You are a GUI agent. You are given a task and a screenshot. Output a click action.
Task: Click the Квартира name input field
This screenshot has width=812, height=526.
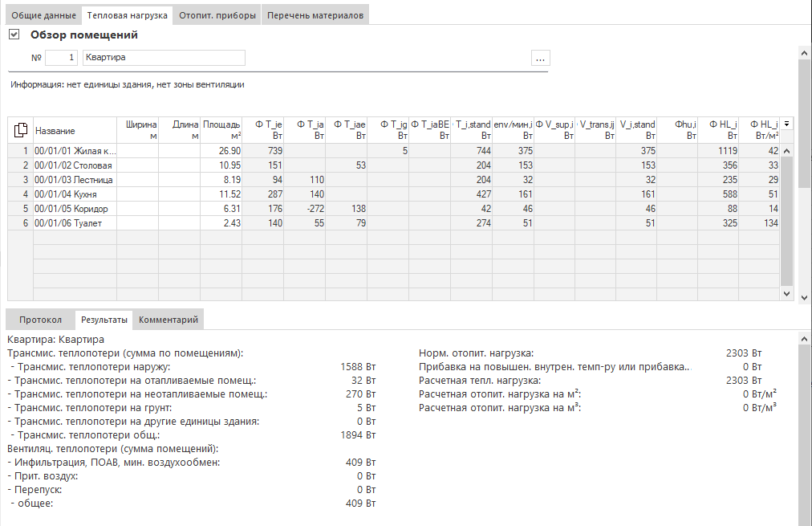coord(164,58)
